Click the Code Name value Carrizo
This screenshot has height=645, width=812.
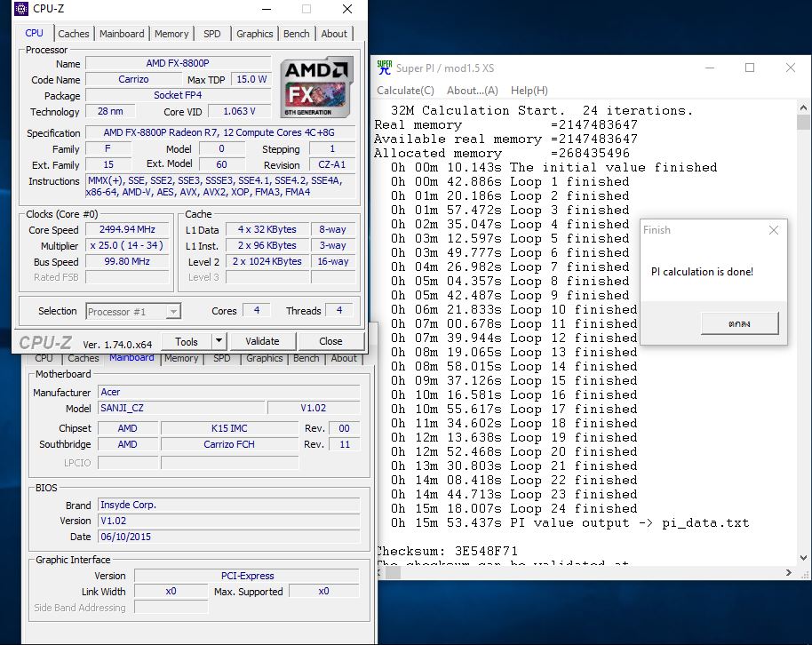click(133, 79)
